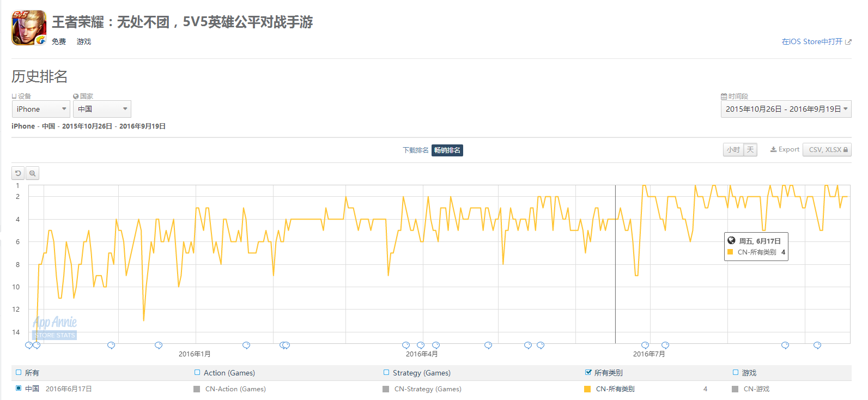Viewport: 868px width, 400px height.
Task: Toggle the Strategy (Games) checkbox
Action: (x=386, y=372)
